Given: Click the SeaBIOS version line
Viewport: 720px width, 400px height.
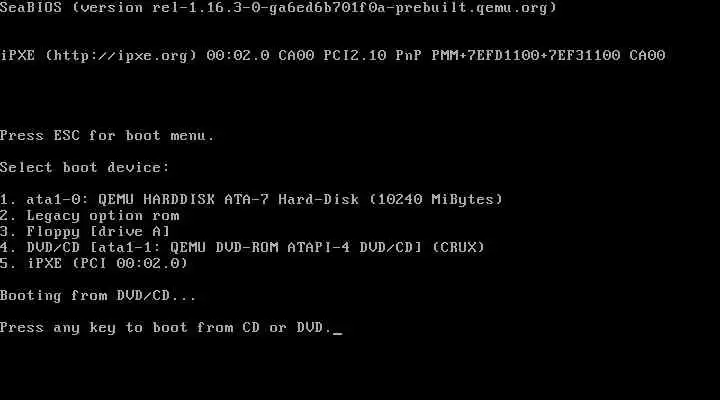Looking at the screenshot, I should click(278, 8).
